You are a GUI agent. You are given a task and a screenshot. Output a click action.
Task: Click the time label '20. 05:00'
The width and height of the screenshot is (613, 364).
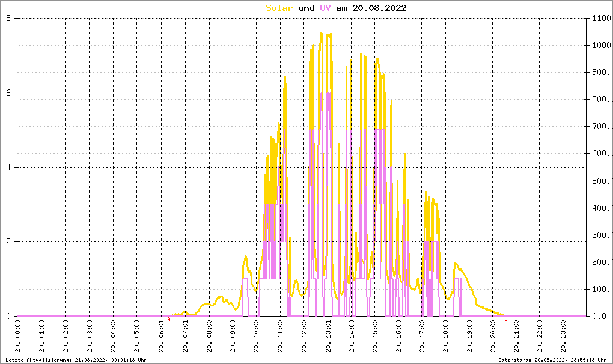(137, 336)
